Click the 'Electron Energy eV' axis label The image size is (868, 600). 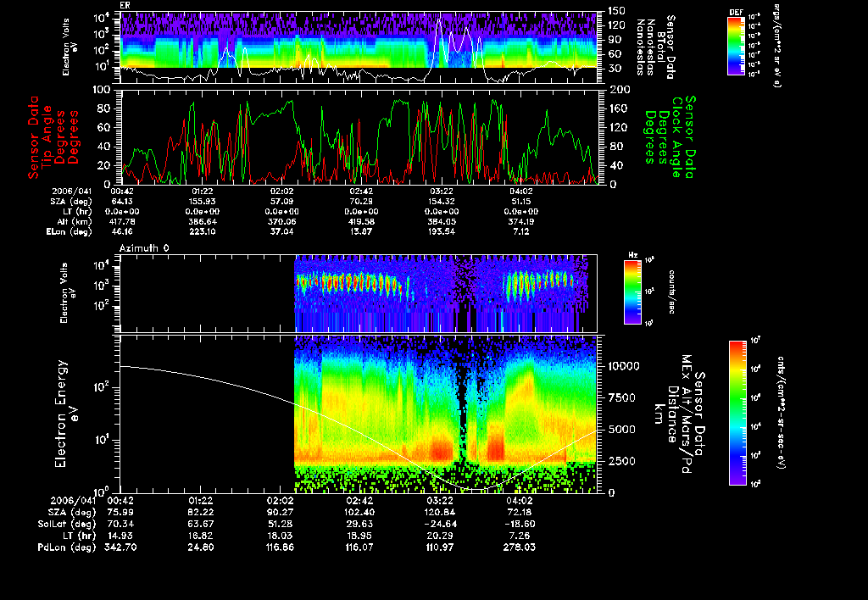(66, 414)
